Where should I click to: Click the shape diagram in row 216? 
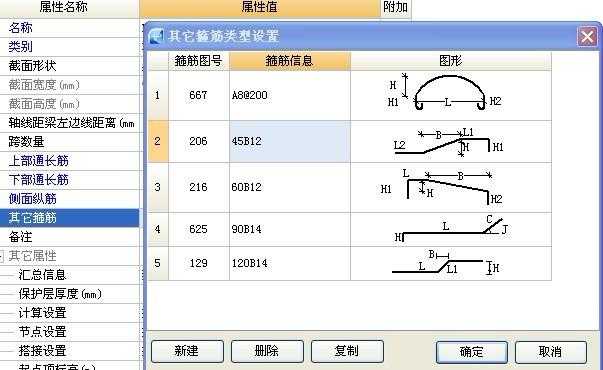click(x=451, y=187)
